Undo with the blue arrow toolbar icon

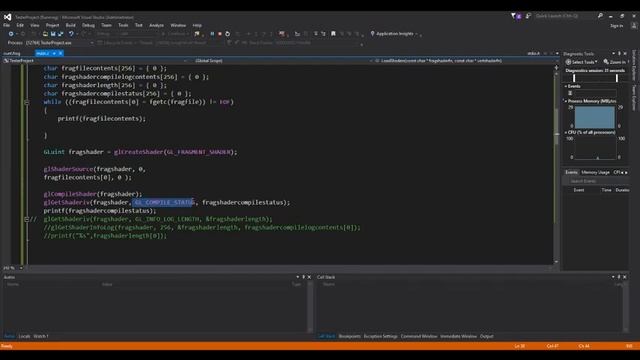[71, 34]
